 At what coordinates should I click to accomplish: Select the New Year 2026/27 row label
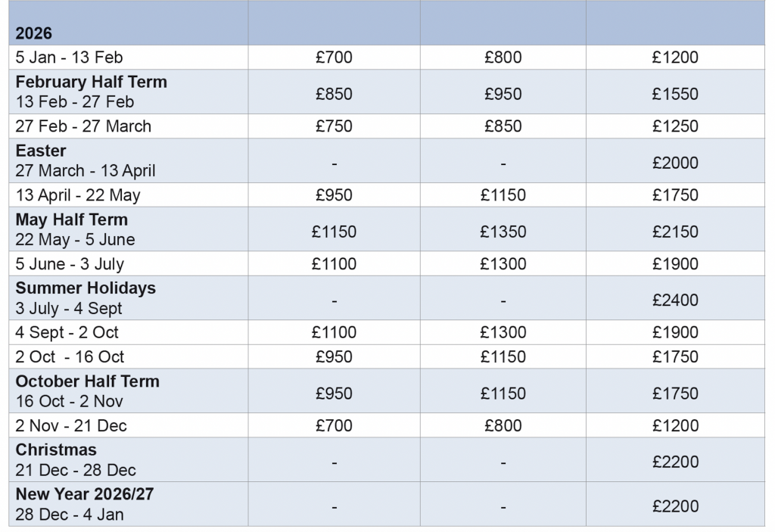coord(85,494)
